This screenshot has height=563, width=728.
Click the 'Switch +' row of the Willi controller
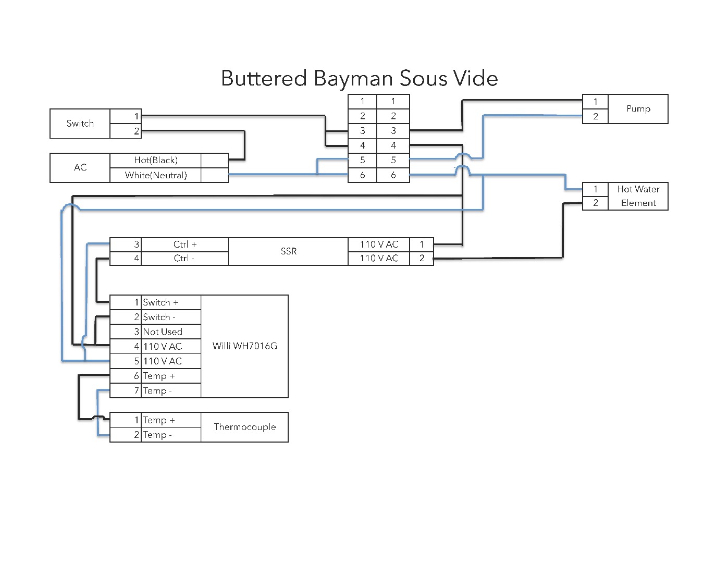[x=155, y=302]
